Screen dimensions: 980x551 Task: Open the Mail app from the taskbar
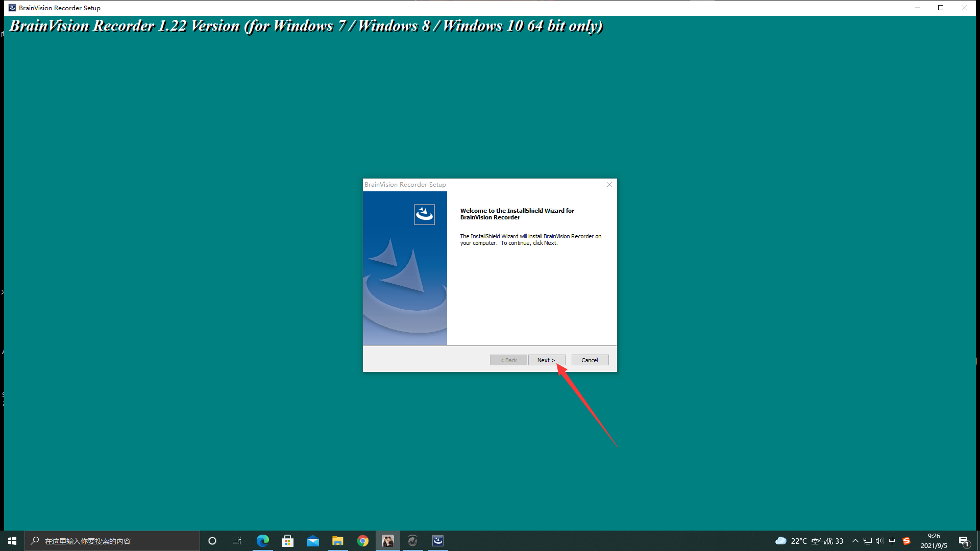click(x=313, y=541)
